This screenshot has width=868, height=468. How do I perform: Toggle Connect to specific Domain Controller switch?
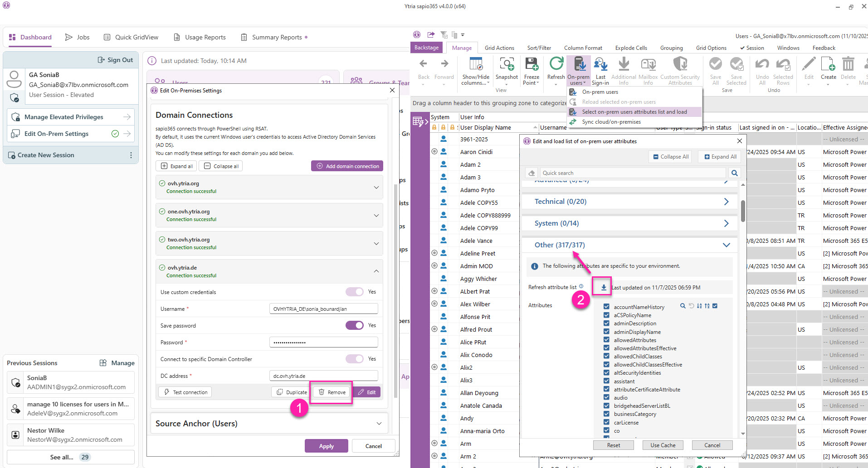point(354,359)
